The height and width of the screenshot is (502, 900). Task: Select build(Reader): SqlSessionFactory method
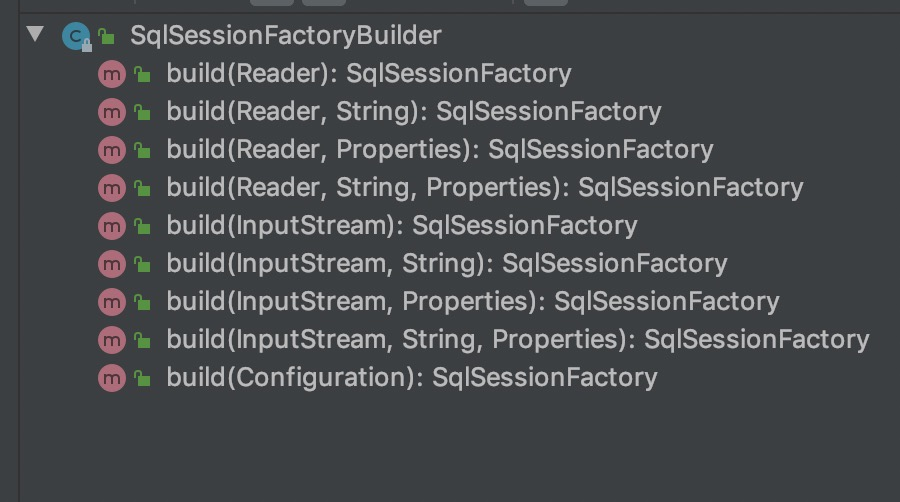tap(369, 73)
